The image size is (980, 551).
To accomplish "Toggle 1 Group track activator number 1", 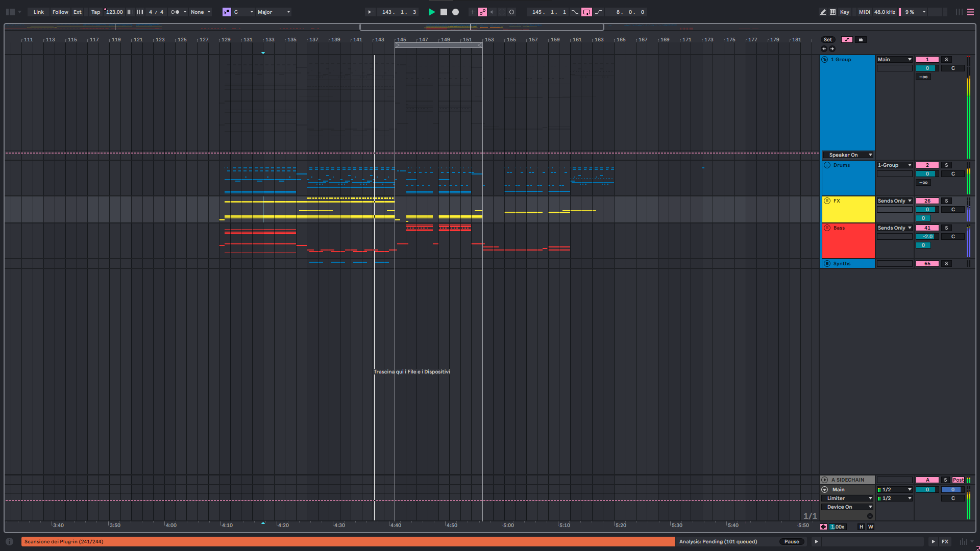I will coord(927,60).
